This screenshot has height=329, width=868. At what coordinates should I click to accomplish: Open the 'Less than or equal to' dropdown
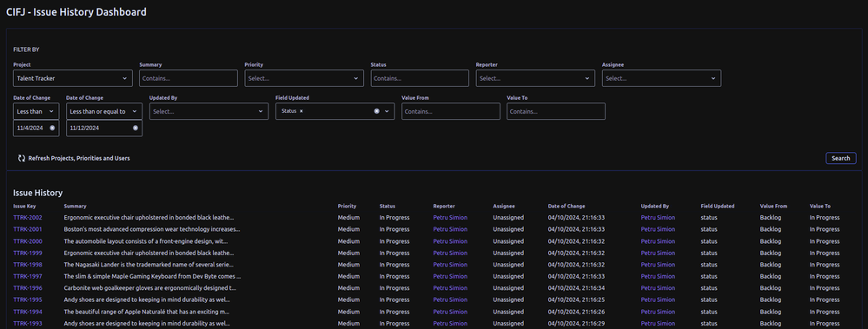104,111
